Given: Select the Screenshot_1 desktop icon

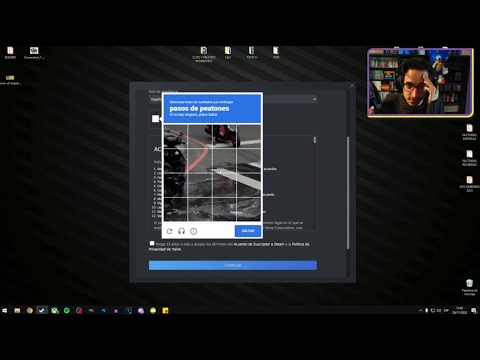Looking at the screenshot, I should (x=34, y=53).
